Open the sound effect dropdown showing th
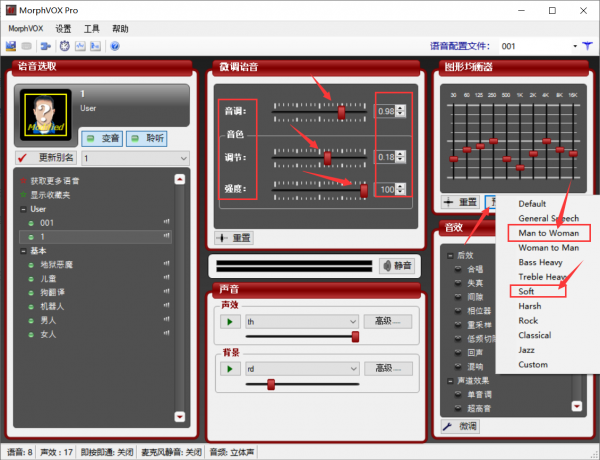The image size is (600, 460). tap(302, 322)
